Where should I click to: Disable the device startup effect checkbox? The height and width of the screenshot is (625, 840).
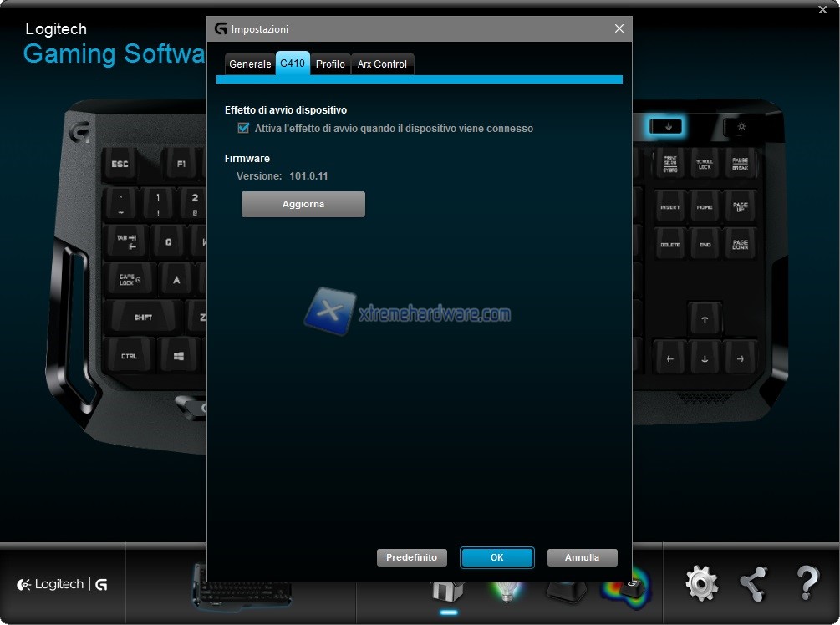point(244,128)
